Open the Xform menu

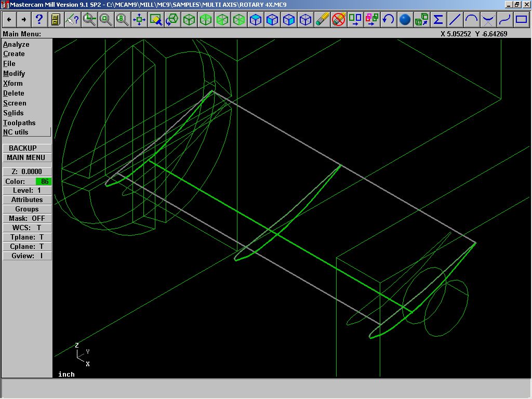click(13, 84)
